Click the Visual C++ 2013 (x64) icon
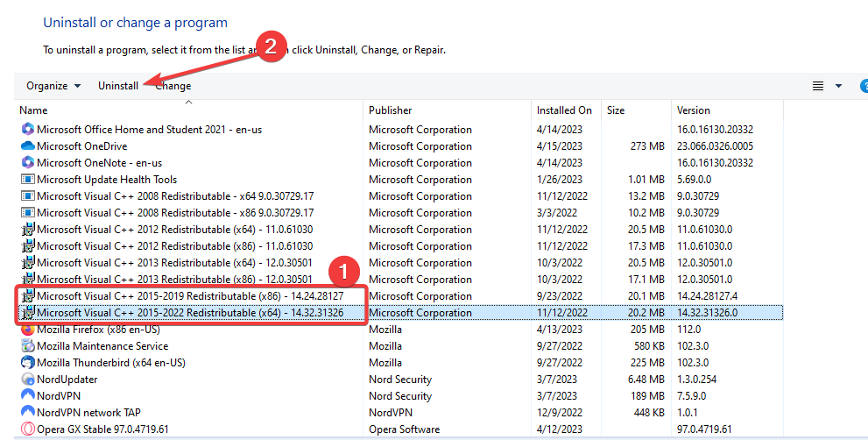Screen dimensions: 868x440 click(28, 262)
